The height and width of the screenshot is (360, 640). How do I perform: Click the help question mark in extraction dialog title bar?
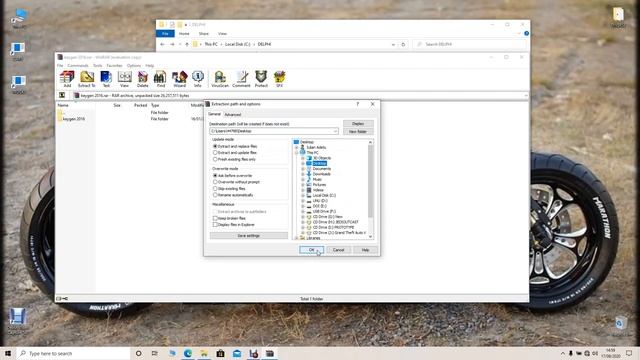pos(358,104)
